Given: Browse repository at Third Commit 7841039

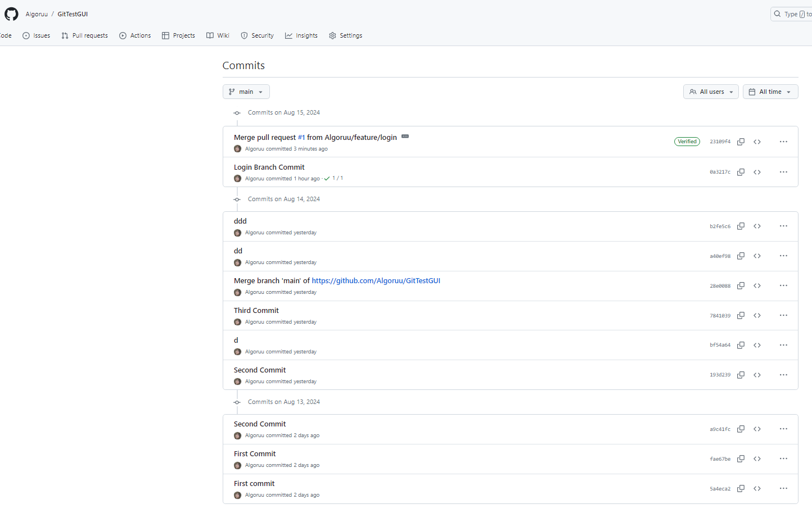Looking at the screenshot, I should point(757,315).
